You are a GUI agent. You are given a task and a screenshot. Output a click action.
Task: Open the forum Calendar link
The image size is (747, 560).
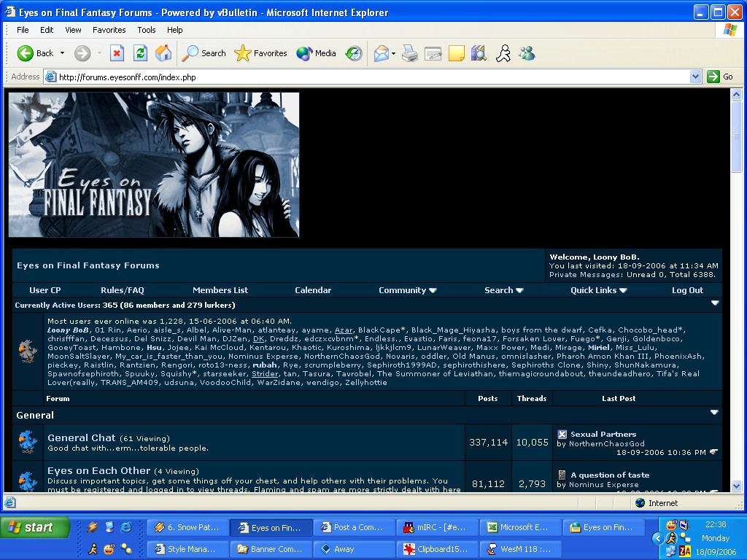313,290
